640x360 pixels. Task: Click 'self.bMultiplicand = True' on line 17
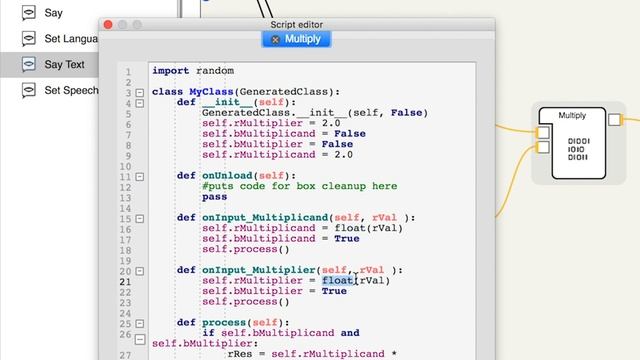[x=281, y=239]
